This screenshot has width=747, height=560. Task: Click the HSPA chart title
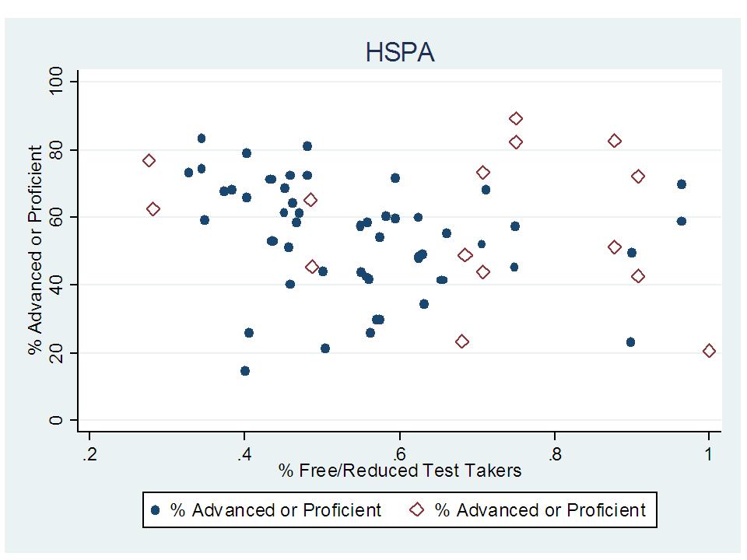tap(400, 53)
